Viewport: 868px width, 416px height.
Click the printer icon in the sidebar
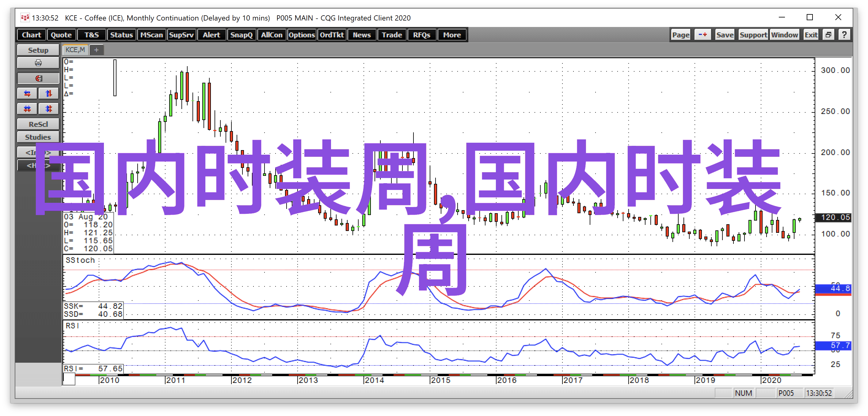pyautogui.click(x=38, y=63)
